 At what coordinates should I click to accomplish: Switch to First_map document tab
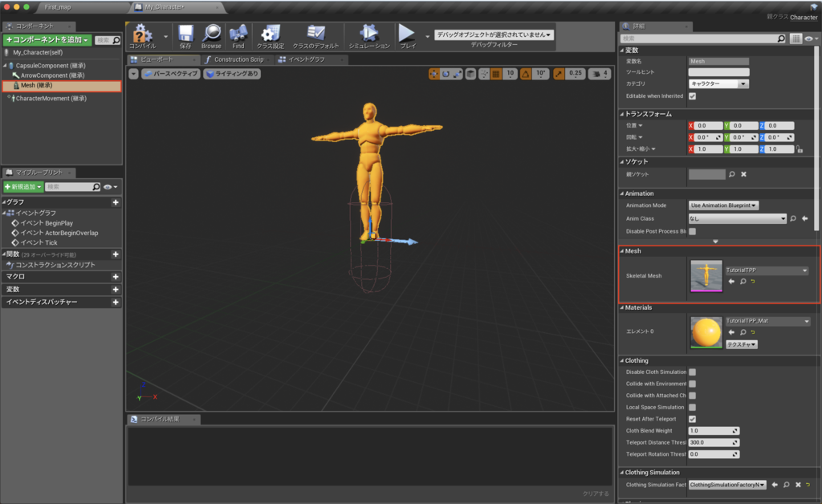(58, 6)
